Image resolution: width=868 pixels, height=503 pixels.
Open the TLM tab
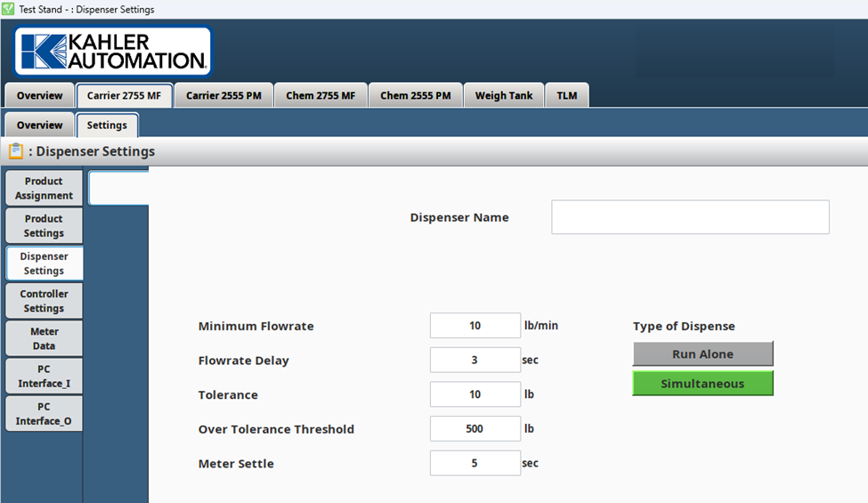(566, 95)
